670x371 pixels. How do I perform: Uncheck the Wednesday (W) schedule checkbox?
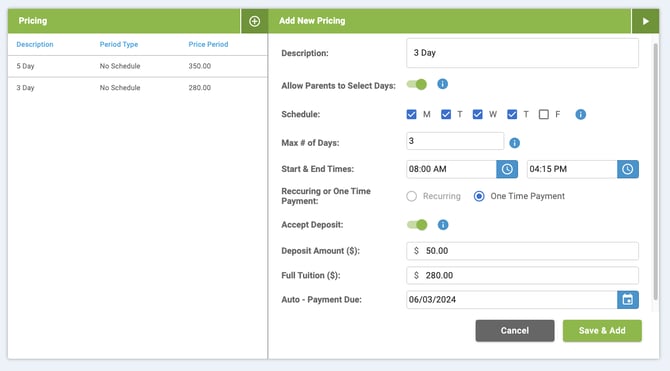[x=478, y=115]
